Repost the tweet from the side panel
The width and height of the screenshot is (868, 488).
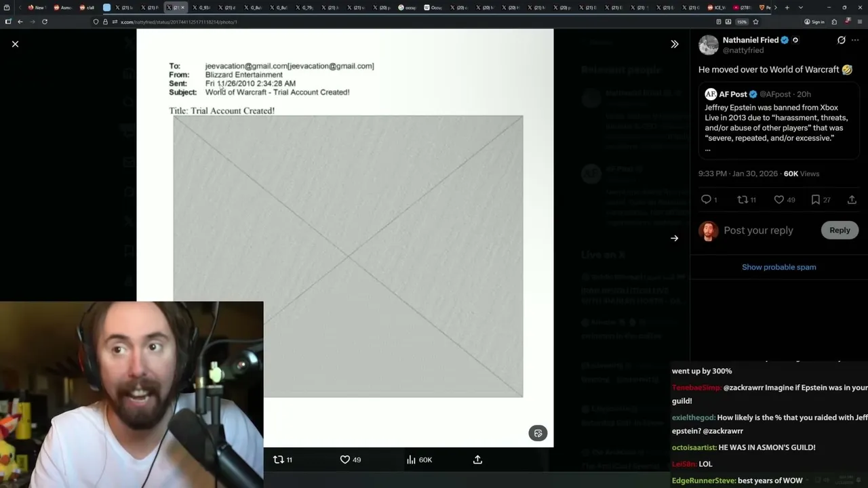(x=747, y=199)
